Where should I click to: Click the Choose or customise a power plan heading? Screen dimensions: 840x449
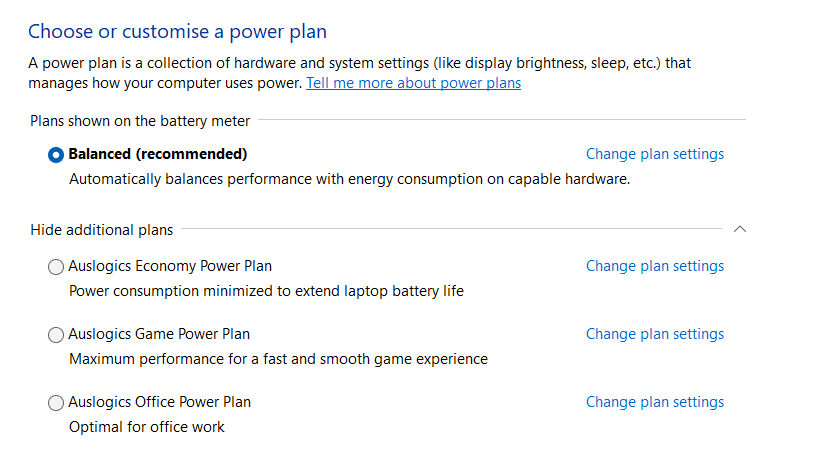[x=177, y=32]
